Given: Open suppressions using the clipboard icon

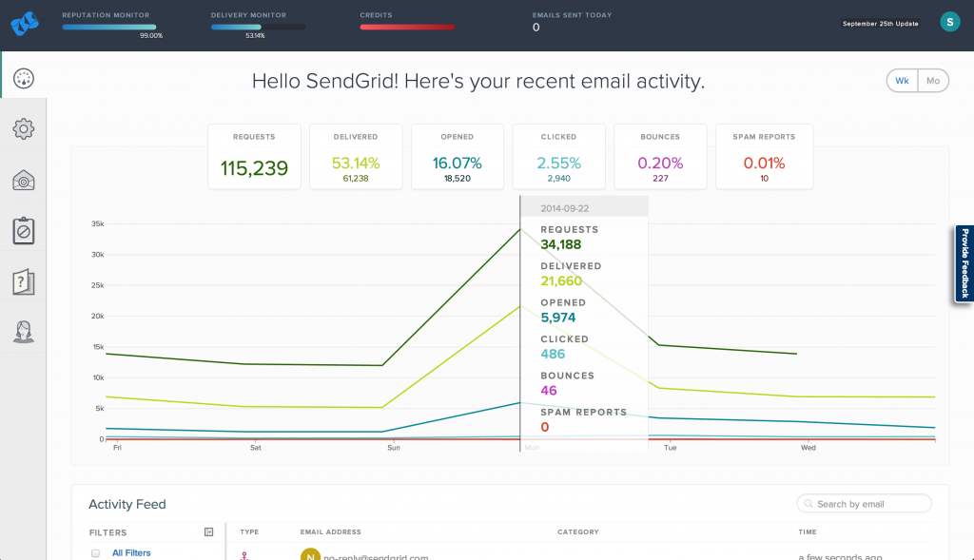Looking at the screenshot, I should (x=23, y=230).
